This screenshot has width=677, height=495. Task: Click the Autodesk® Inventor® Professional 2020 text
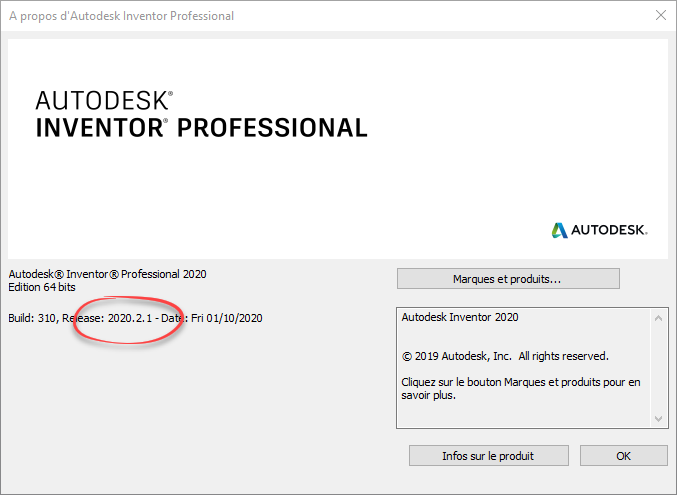pyautogui.click(x=108, y=274)
